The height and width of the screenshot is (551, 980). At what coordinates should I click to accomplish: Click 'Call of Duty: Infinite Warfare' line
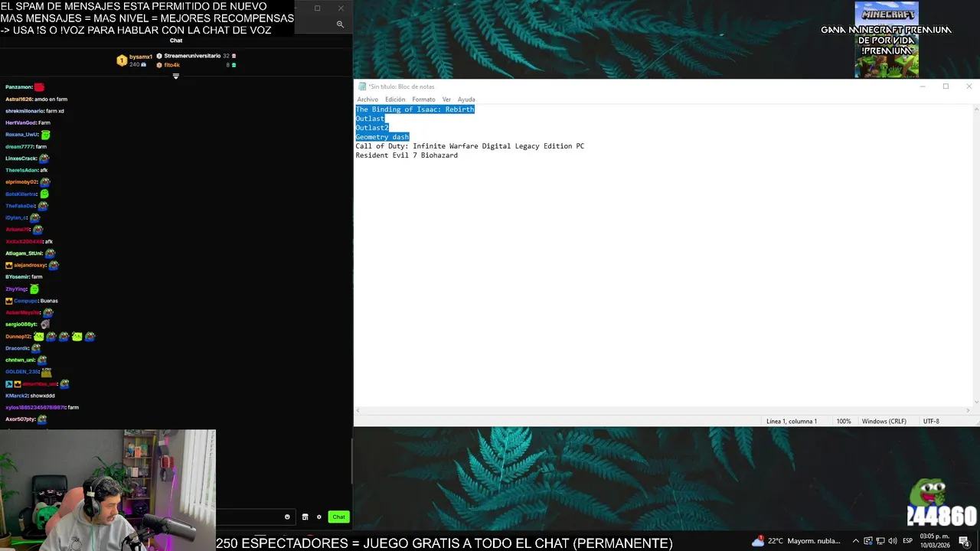point(469,146)
